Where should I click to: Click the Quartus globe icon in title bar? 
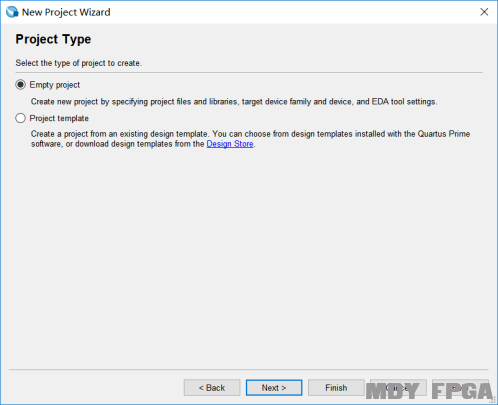[12, 12]
